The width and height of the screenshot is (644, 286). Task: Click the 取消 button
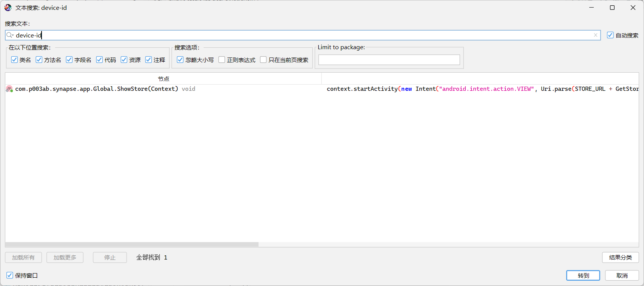(622, 275)
